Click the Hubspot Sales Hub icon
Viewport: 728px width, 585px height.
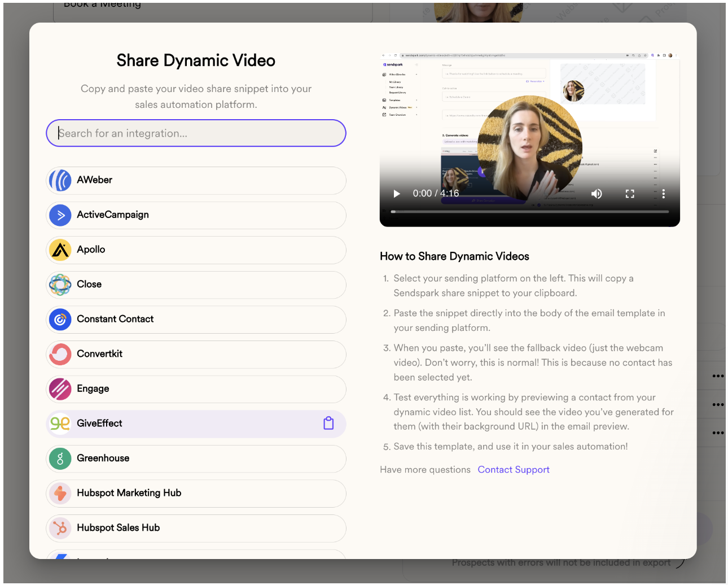[x=60, y=528]
